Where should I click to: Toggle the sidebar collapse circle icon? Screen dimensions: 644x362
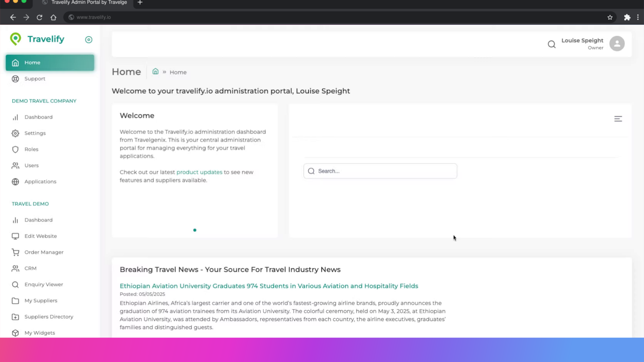[x=89, y=40]
